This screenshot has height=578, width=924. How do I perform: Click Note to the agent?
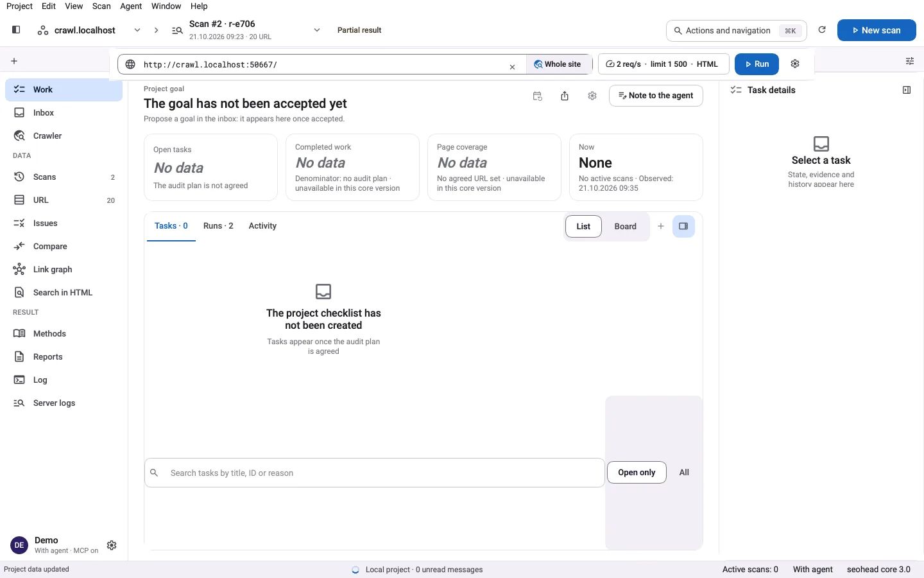[x=656, y=96]
